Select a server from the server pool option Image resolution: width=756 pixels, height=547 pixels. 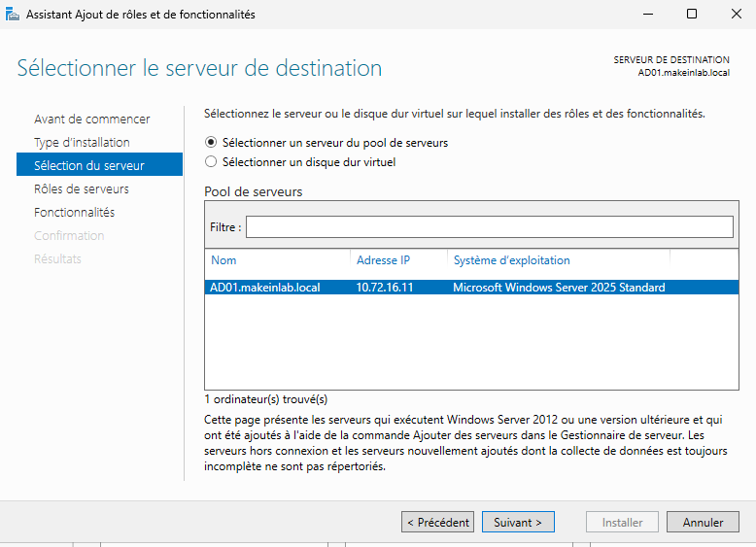[211, 142]
